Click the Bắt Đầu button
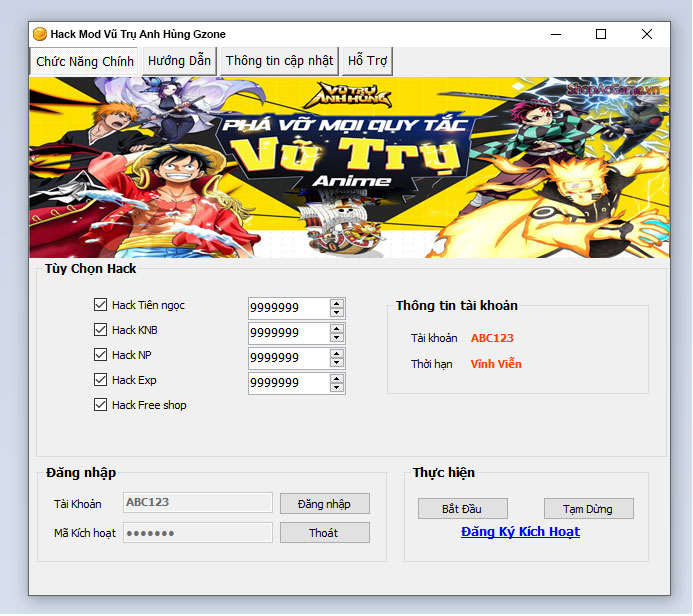 coord(462,509)
